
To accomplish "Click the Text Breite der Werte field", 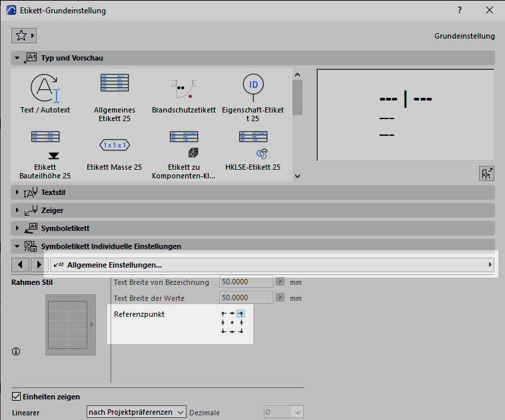I will point(246,298).
